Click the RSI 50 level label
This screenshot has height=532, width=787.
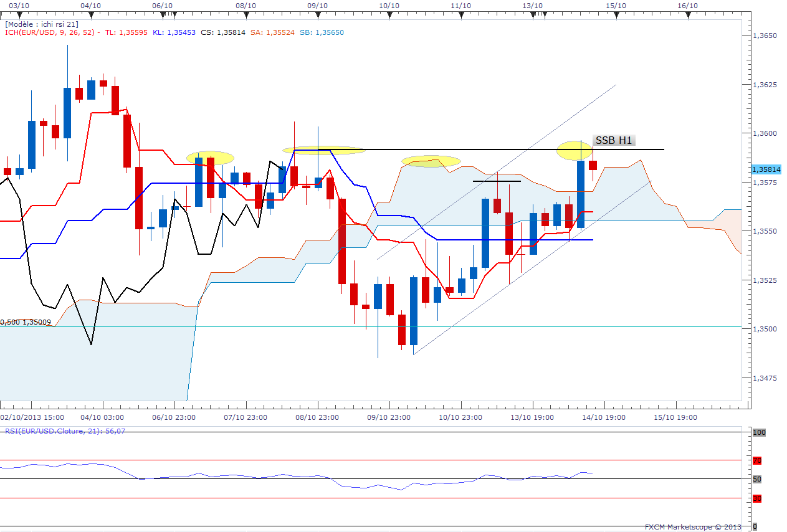pyautogui.click(x=757, y=479)
